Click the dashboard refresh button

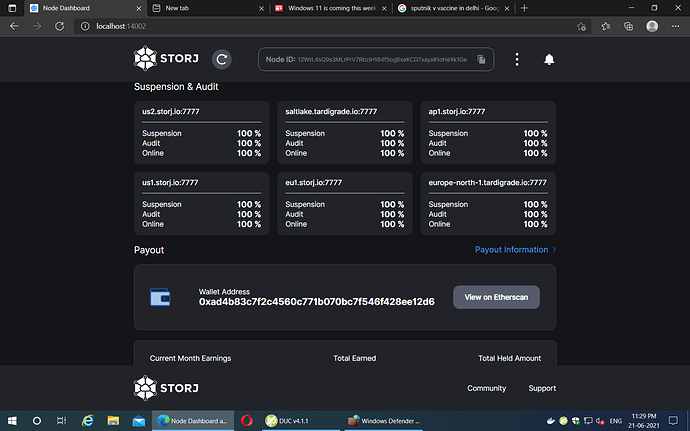[222, 60]
